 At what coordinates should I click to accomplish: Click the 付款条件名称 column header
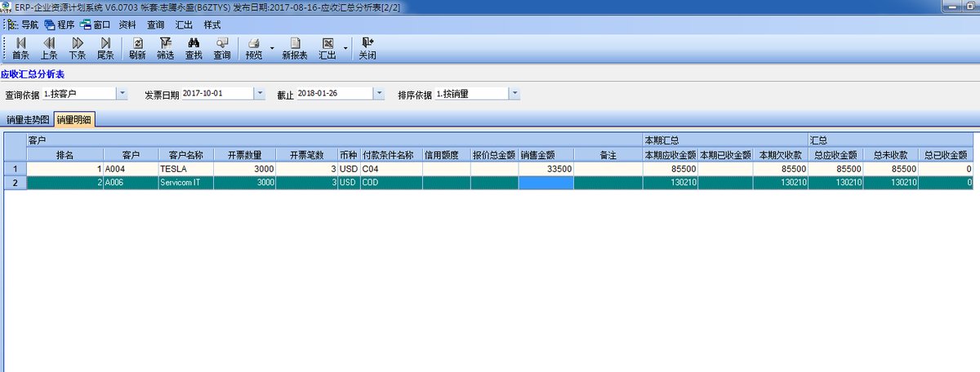pos(391,154)
